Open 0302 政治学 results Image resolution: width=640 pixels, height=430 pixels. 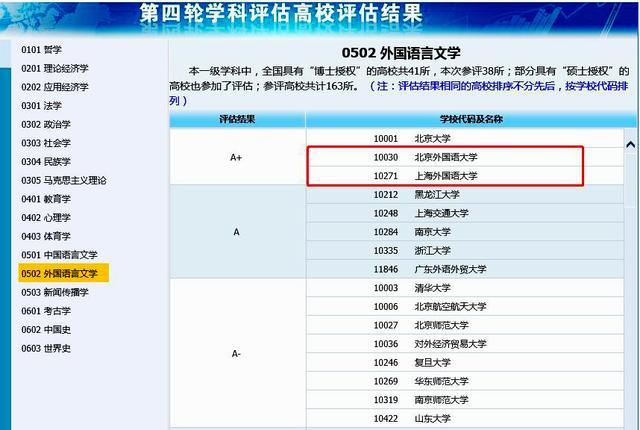tap(46, 124)
